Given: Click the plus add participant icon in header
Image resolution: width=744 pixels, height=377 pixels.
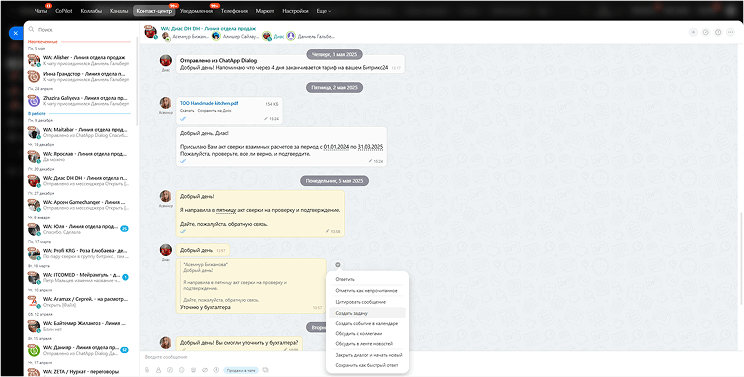Looking at the screenshot, I should pyautogui.click(x=693, y=32).
